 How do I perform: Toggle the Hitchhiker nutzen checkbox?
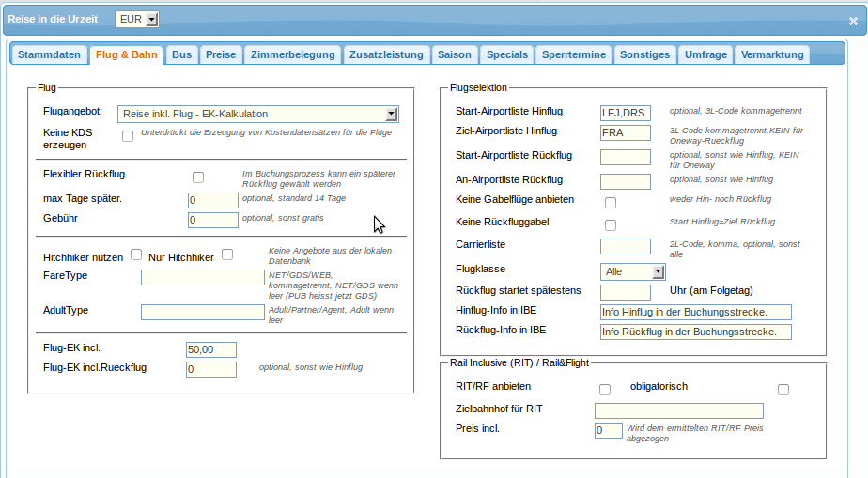point(136,254)
